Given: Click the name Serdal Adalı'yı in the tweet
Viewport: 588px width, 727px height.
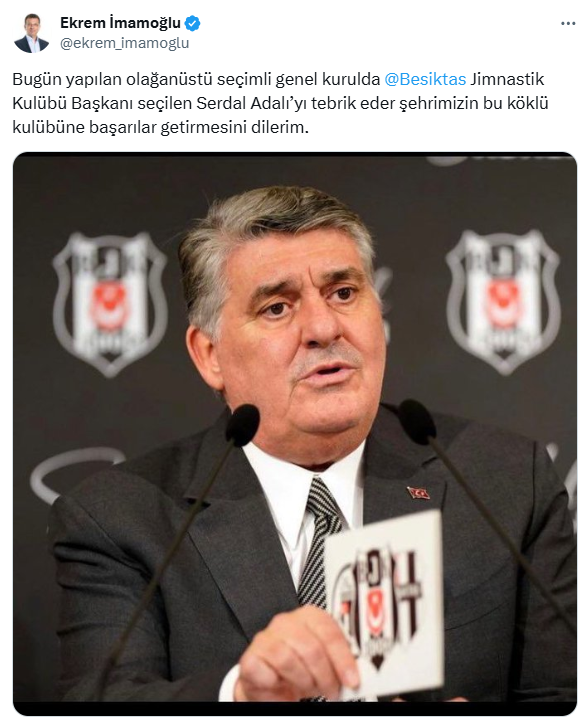Looking at the screenshot, I should click(x=251, y=103).
